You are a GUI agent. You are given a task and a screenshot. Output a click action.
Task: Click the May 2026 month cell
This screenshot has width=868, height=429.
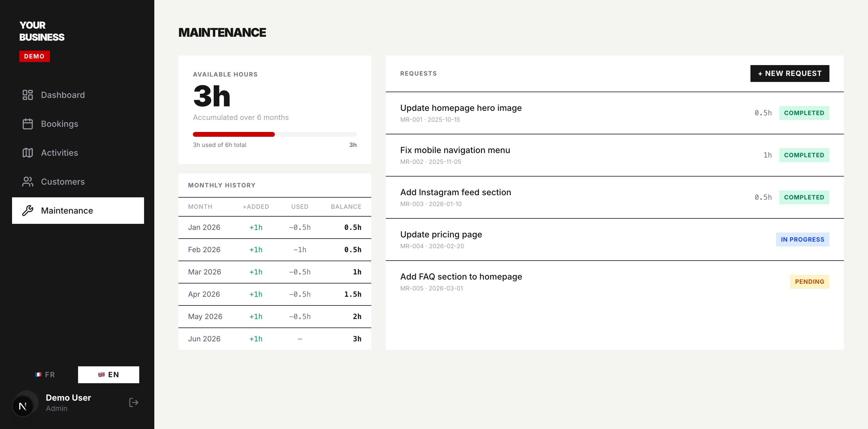[205, 316]
